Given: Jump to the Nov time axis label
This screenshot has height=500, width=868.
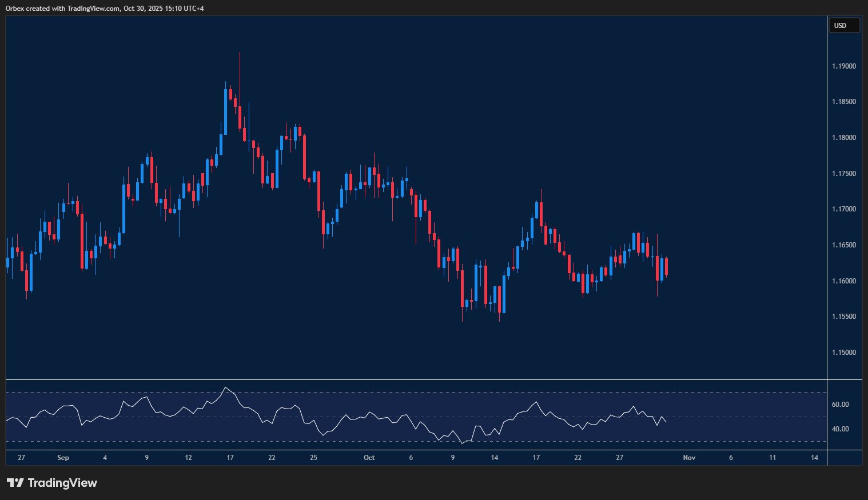Looking at the screenshot, I should [689, 458].
